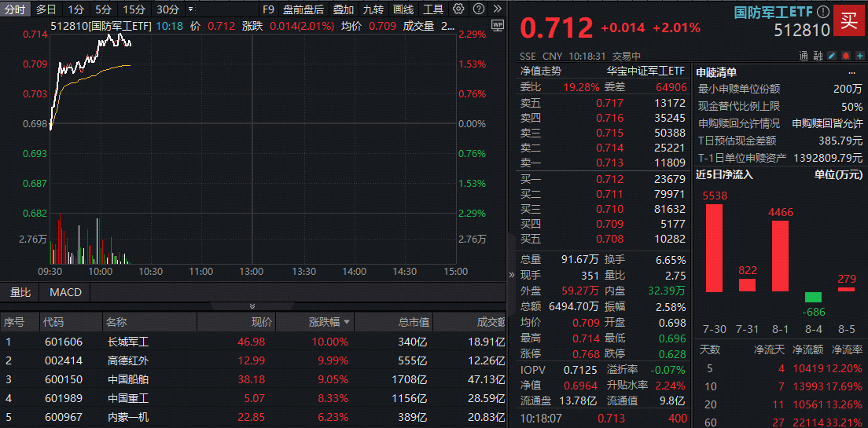The height and width of the screenshot is (428, 868).
Task: Select the MACD indicator tab
Action: tap(65, 292)
